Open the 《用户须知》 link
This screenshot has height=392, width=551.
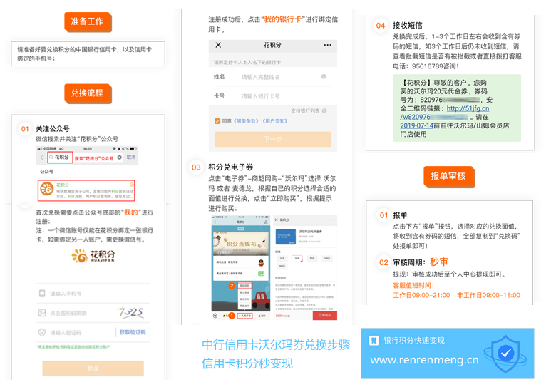click(x=275, y=121)
